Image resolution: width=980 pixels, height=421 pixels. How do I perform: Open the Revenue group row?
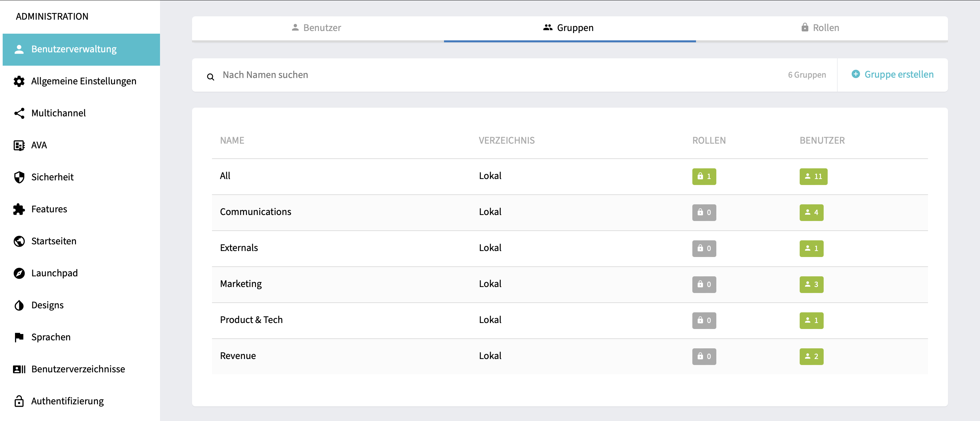[570, 357]
